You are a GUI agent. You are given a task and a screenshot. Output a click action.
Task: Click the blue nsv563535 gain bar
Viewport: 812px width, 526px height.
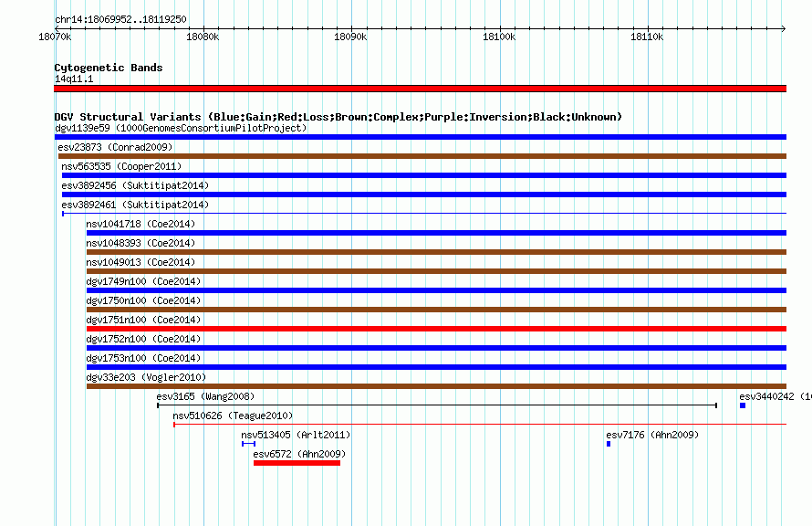tap(424, 175)
